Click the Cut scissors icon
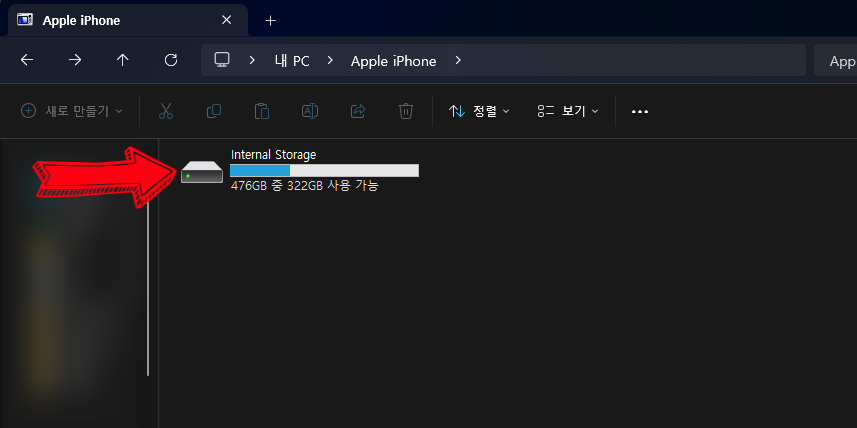Screen dimensions: 857x428 point(166,112)
